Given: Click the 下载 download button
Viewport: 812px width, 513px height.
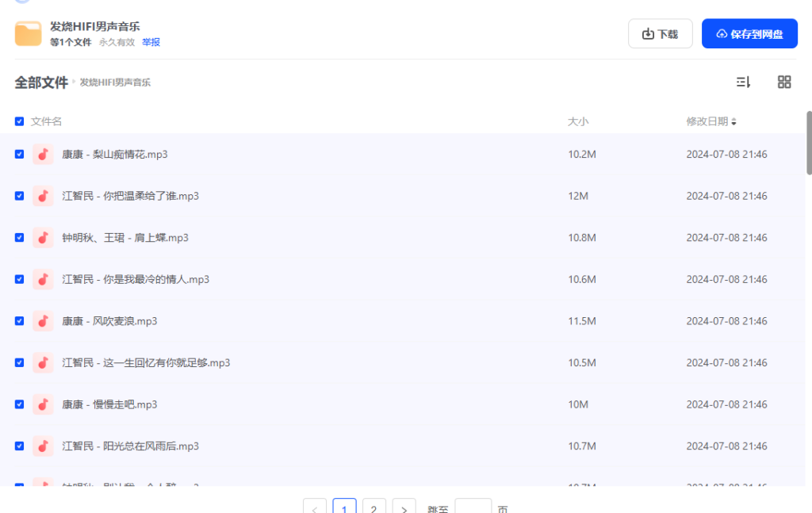Looking at the screenshot, I should (x=660, y=33).
